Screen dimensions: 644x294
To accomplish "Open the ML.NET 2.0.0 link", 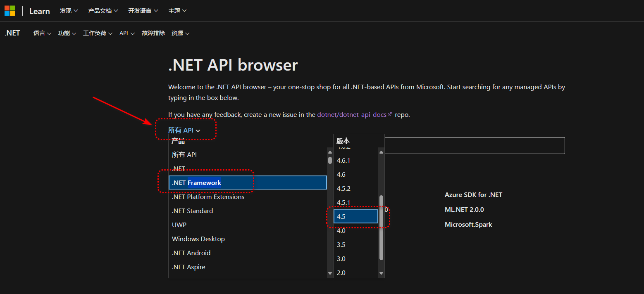I will click(x=464, y=210).
